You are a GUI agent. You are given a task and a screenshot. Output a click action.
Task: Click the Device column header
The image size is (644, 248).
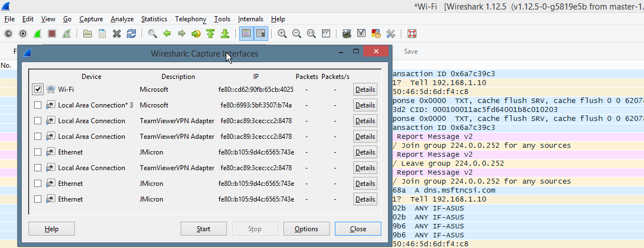coord(91,77)
